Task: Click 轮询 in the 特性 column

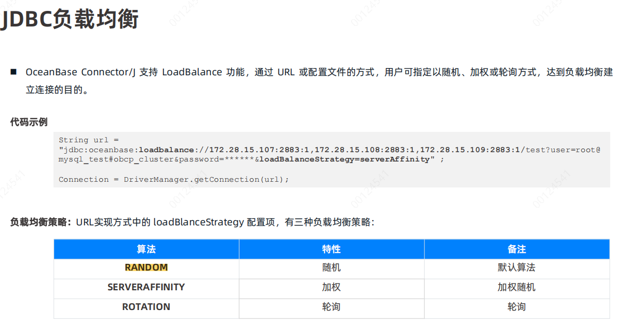Action: [x=331, y=307]
